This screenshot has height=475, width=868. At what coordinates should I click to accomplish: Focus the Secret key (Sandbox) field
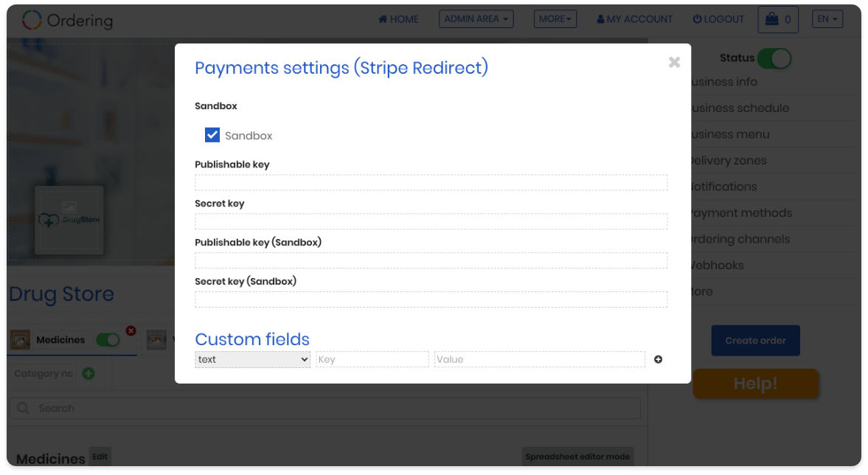(431, 299)
